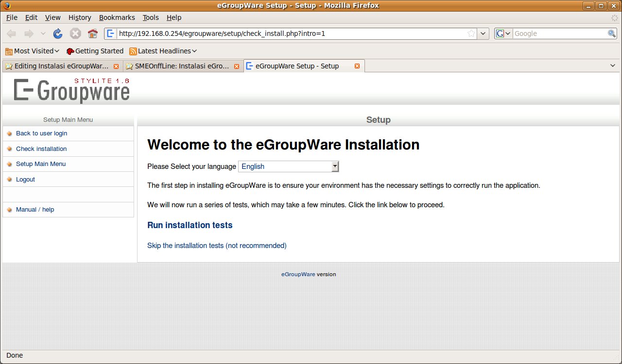Click the Back arrow navigation icon
The width and height of the screenshot is (622, 364).
12,33
